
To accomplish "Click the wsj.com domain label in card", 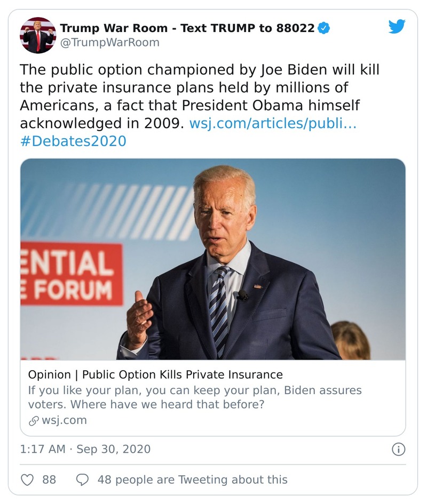I will click(64, 420).
